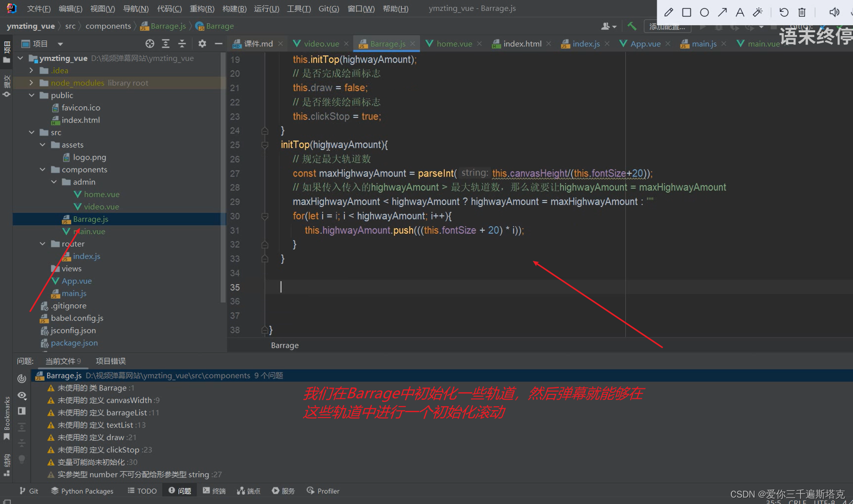Click collapse all in project panel
853x504 pixels.
pos(182,43)
